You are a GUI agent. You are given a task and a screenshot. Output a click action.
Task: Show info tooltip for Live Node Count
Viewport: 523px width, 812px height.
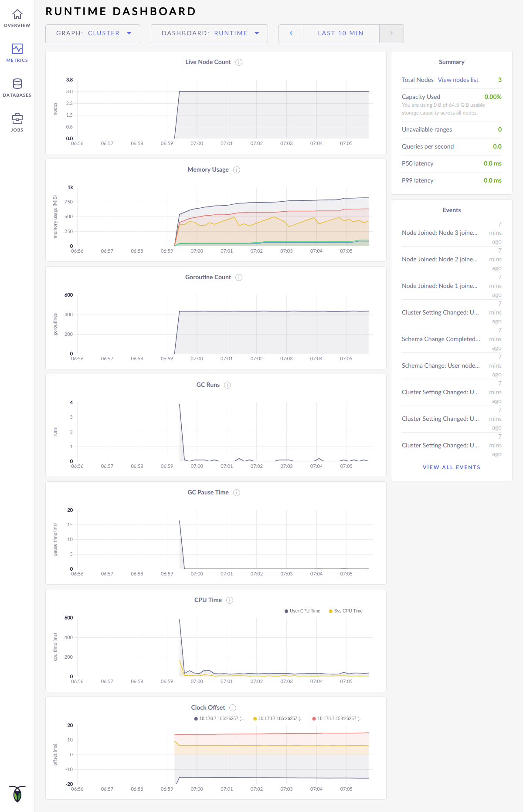click(239, 62)
